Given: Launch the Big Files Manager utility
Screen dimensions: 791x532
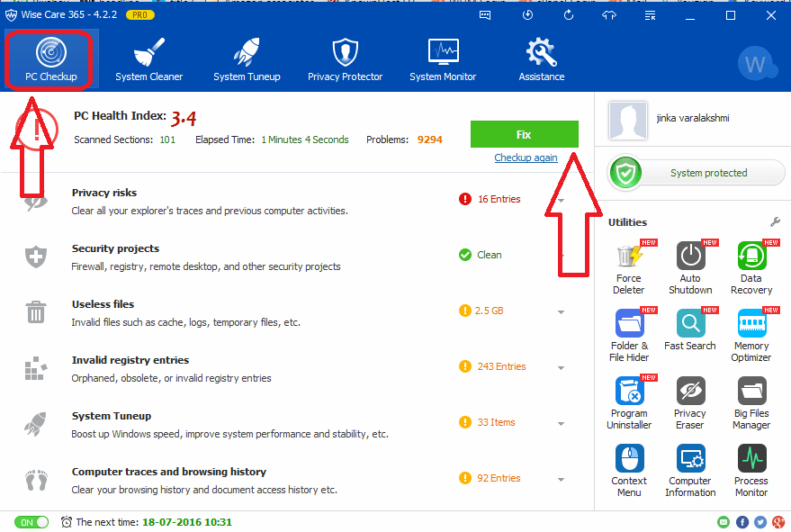Looking at the screenshot, I should 751,403.
